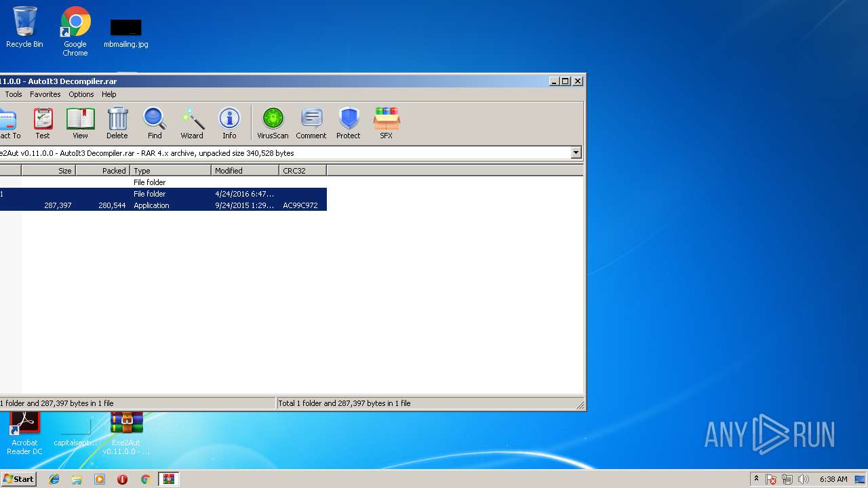Open Chrome from the taskbar
Viewport: 868px width, 488px height.
tap(145, 479)
